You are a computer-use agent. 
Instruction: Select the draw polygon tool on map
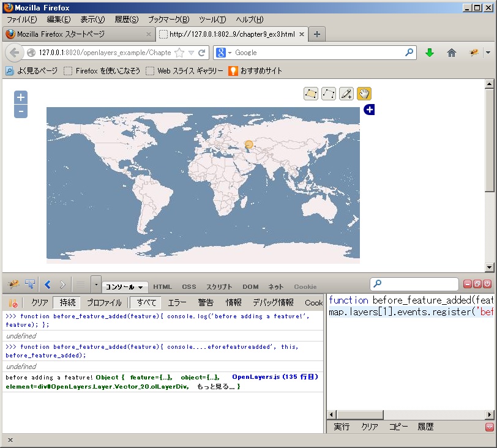point(311,94)
